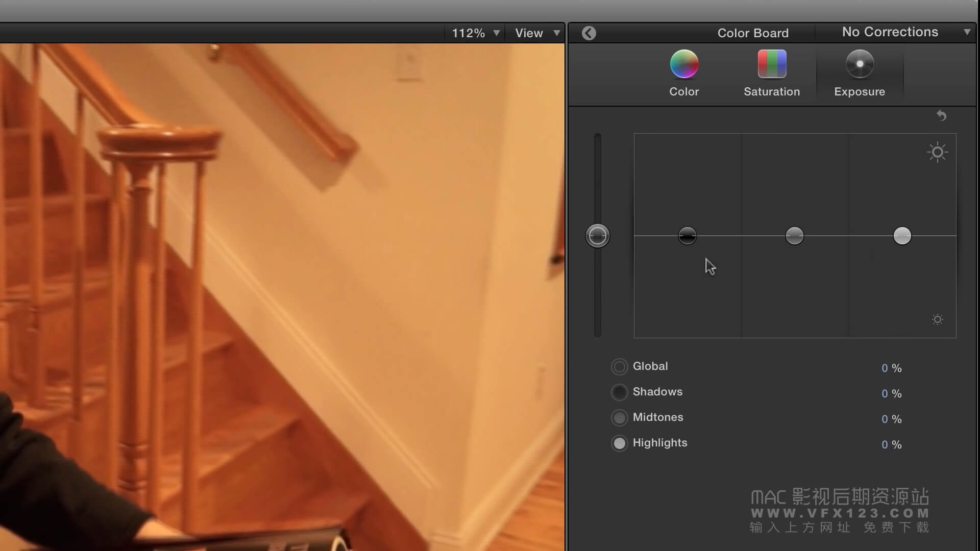
Task: Click the video viewer image
Action: 282,297
